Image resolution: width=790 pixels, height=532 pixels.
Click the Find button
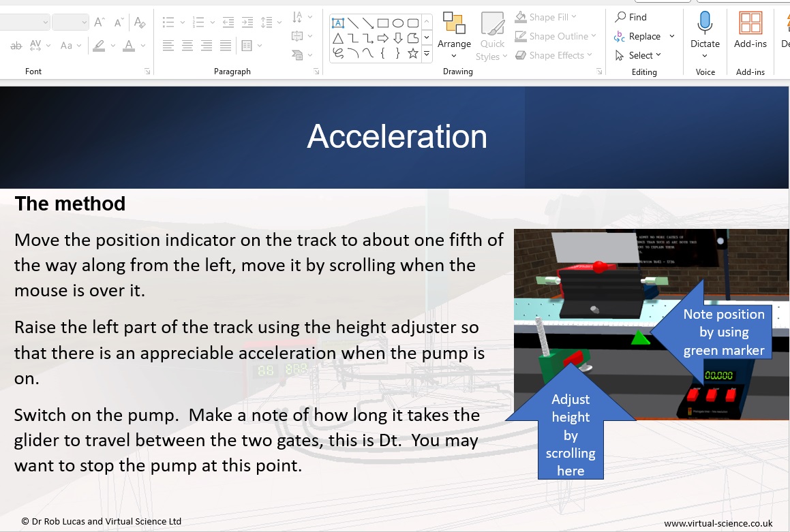[x=631, y=17]
